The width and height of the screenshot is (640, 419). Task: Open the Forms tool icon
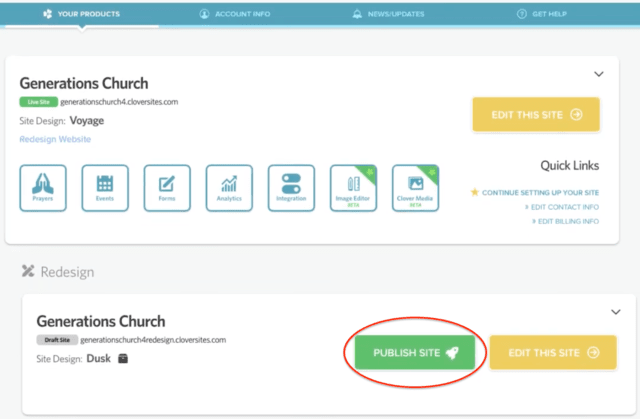[x=167, y=188]
